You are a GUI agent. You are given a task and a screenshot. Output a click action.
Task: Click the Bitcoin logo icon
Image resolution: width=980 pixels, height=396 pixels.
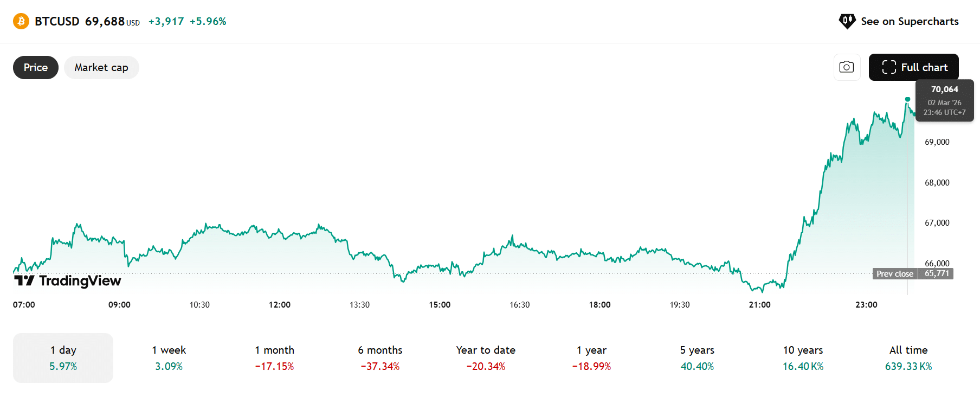[x=21, y=21]
